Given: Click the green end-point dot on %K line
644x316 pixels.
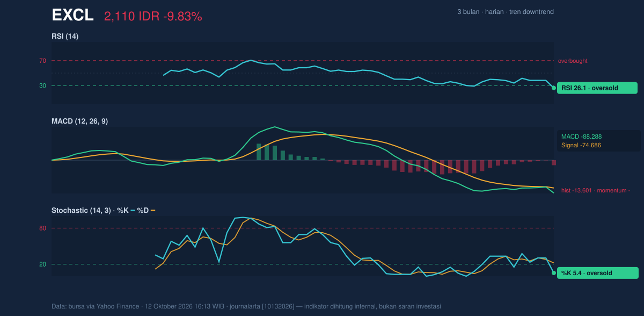Looking at the screenshot, I should 554,273.
